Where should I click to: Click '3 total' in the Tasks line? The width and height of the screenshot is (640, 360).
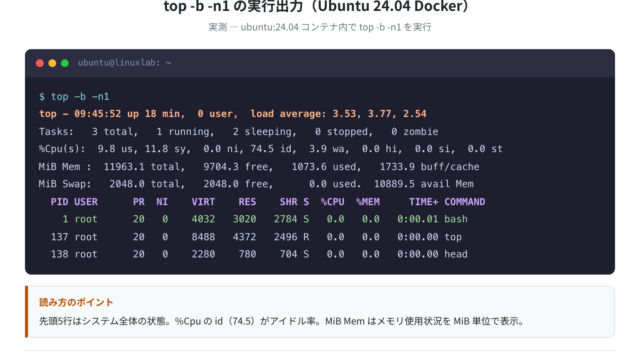point(115,132)
